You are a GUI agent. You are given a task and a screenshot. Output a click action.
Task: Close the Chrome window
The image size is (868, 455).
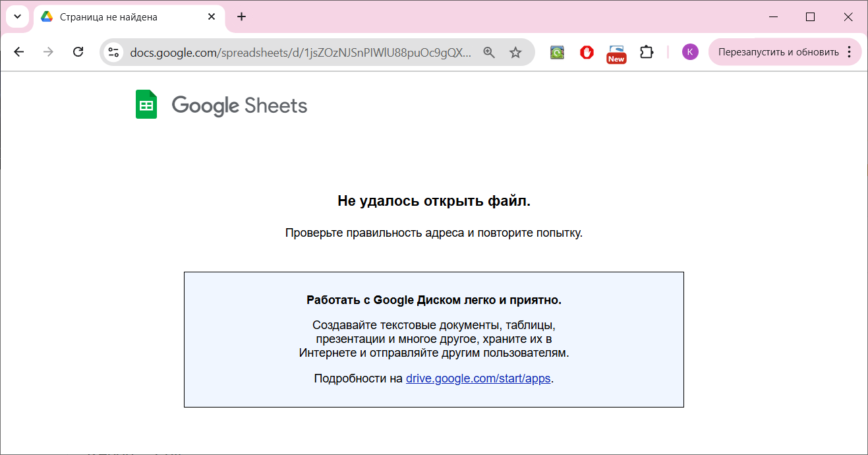(848, 17)
